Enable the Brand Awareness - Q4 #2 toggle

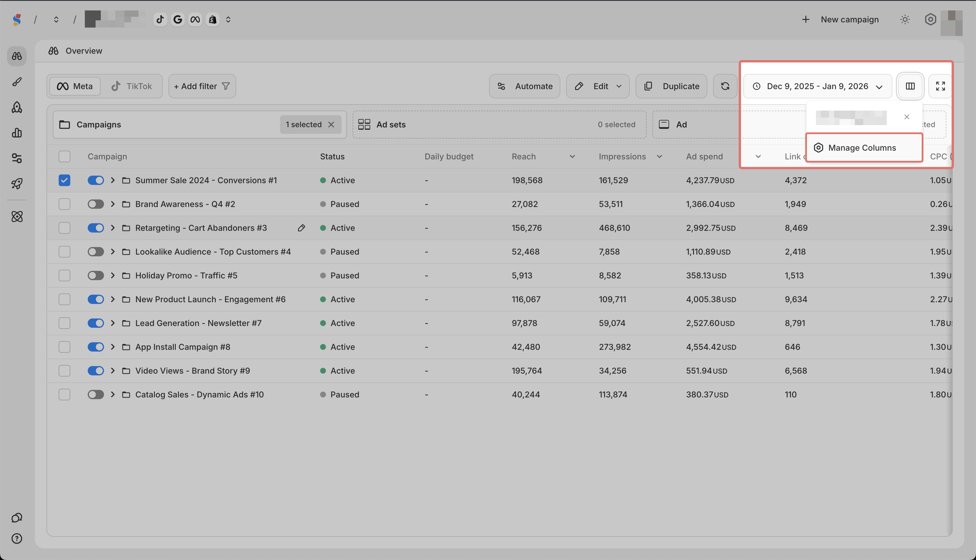tap(96, 204)
